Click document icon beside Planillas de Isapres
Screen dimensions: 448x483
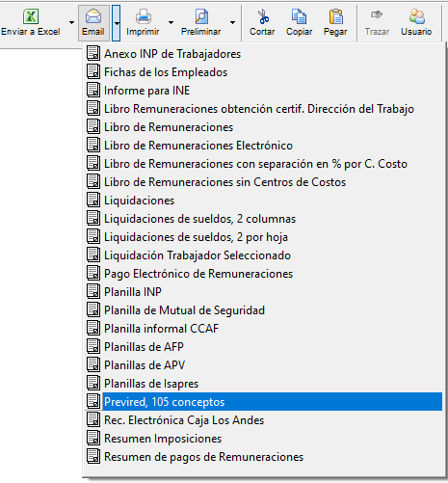(x=93, y=383)
